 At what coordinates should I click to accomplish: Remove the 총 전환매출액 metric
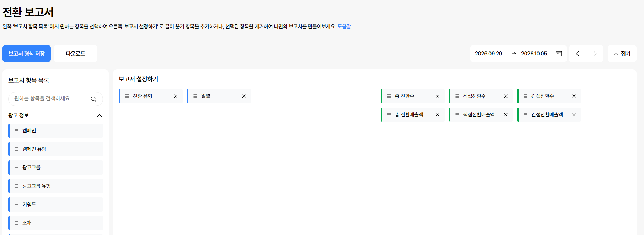point(438,115)
